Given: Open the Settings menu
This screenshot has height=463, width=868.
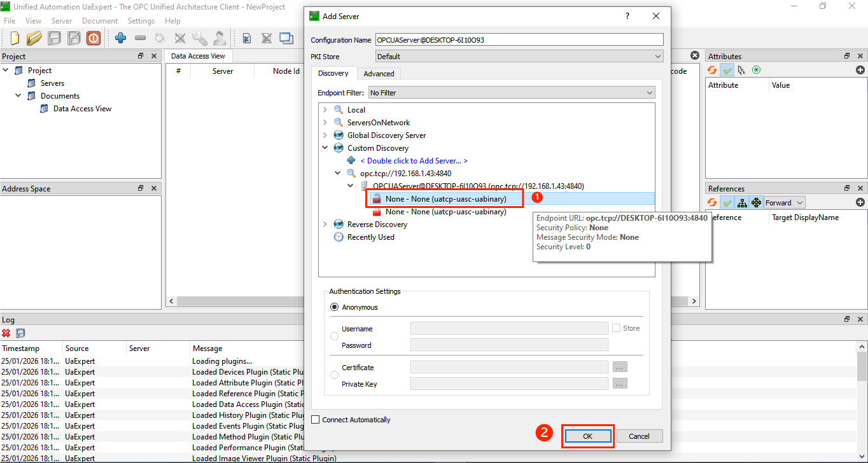Looking at the screenshot, I should point(141,21).
